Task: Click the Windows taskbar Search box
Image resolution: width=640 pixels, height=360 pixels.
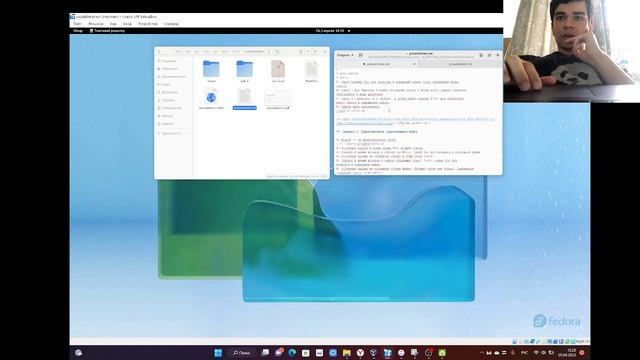Action: pos(242,353)
